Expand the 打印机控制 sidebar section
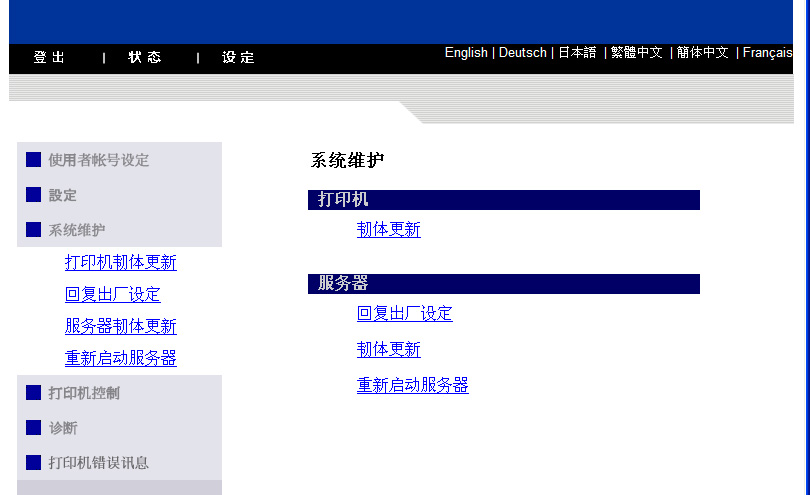810x495 pixels. 84,394
